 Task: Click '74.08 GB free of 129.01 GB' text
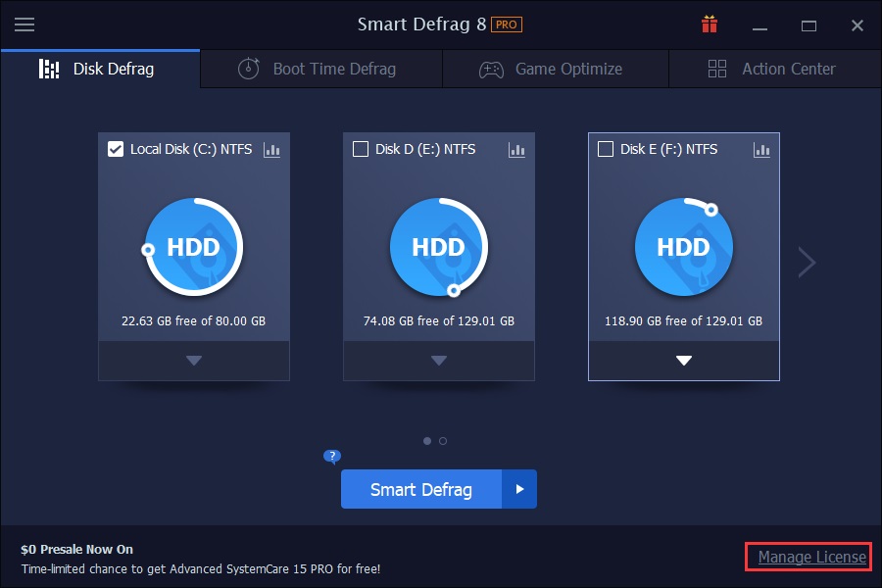(x=439, y=320)
